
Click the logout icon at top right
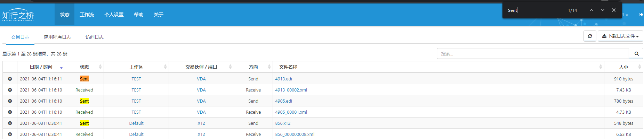coord(641,15)
